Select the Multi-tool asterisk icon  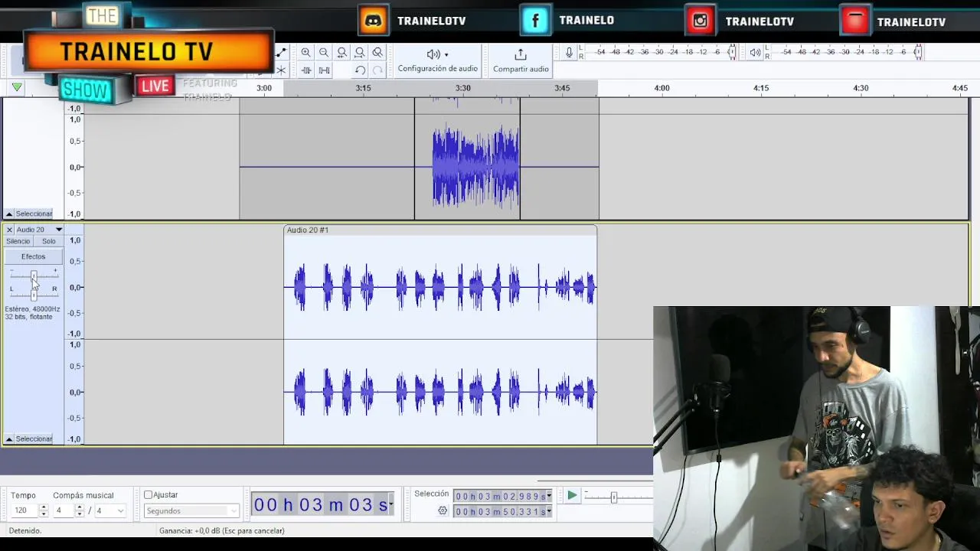pos(281,70)
